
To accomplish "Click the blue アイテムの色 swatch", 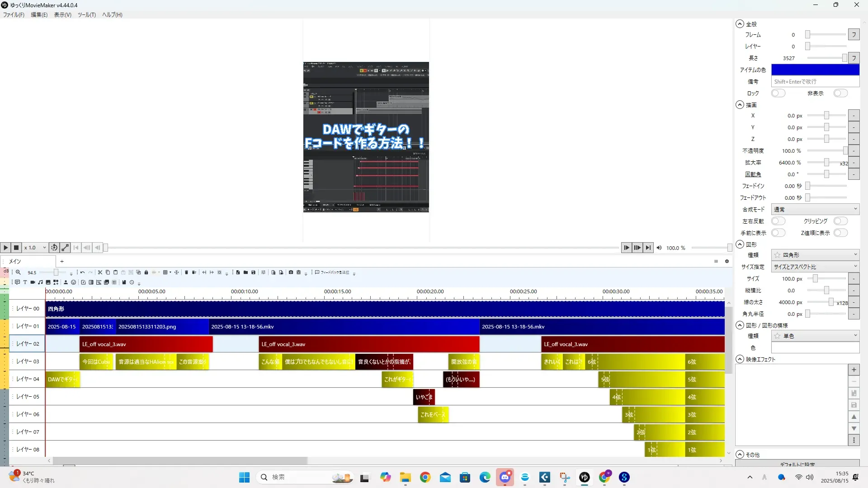I will pyautogui.click(x=815, y=70).
